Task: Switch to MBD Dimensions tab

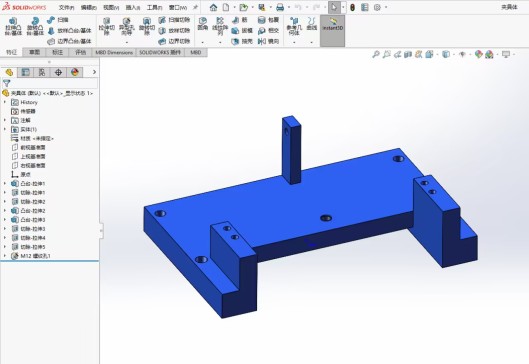Action: pyautogui.click(x=114, y=52)
